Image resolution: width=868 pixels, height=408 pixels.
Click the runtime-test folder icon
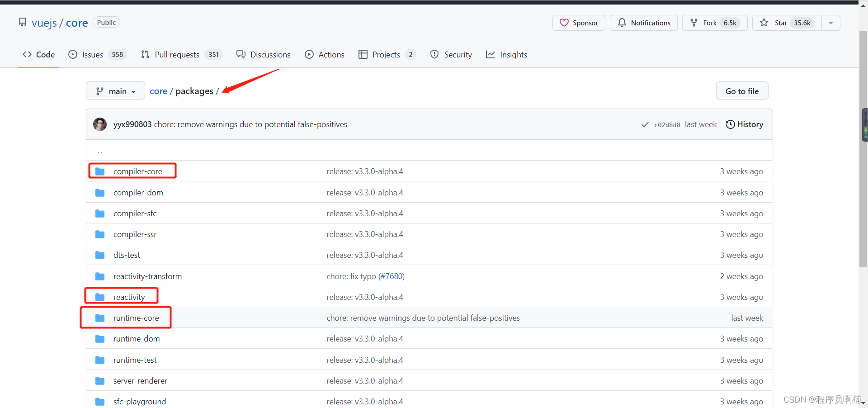(x=100, y=360)
